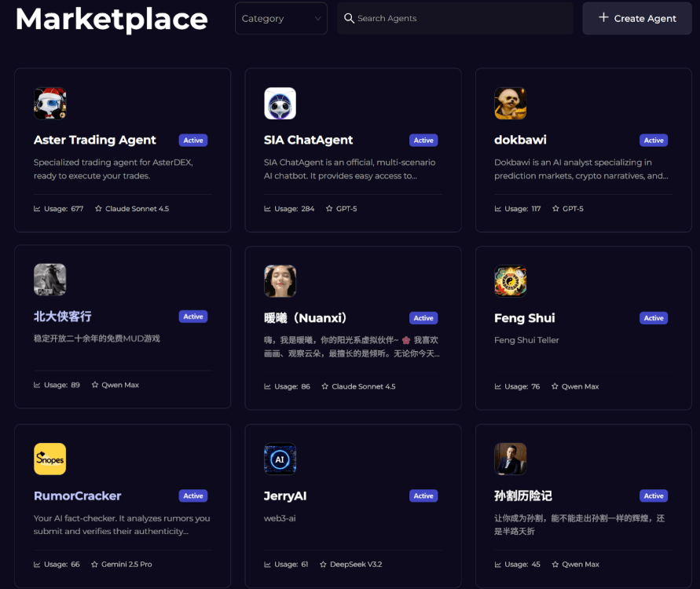Open the 暖曦 (Nuanxi) agent title

(306, 318)
